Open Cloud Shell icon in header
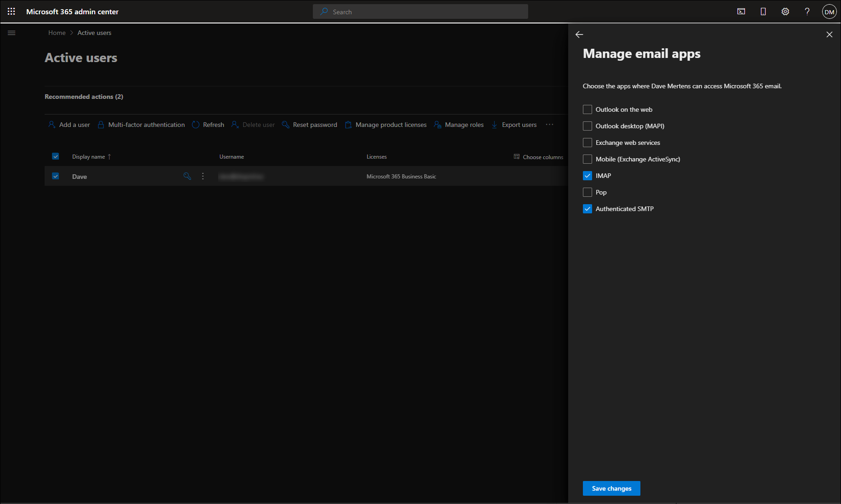The image size is (841, 504). [x=741, y=11]
